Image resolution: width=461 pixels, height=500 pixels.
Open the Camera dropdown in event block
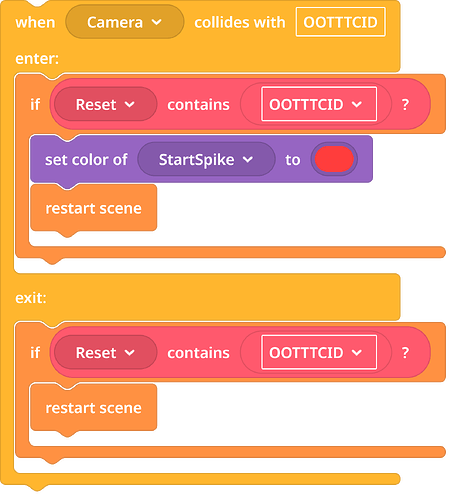coord(124,22)
